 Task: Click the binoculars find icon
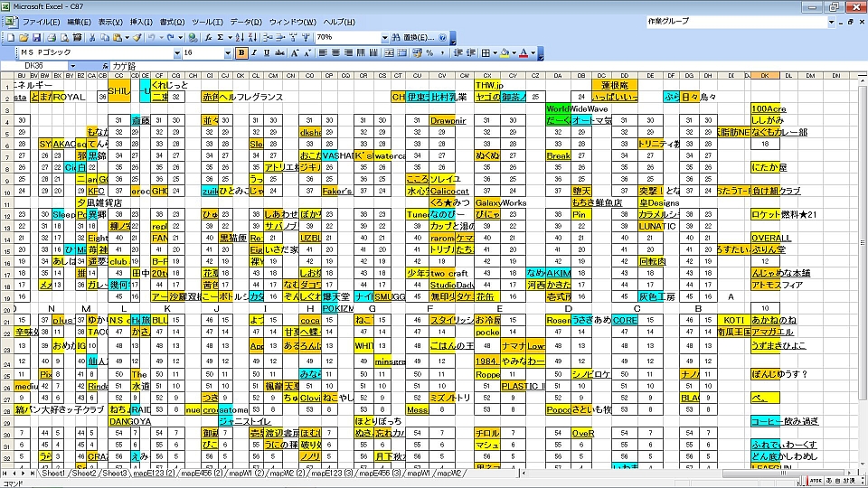click(x=396, y=38)
